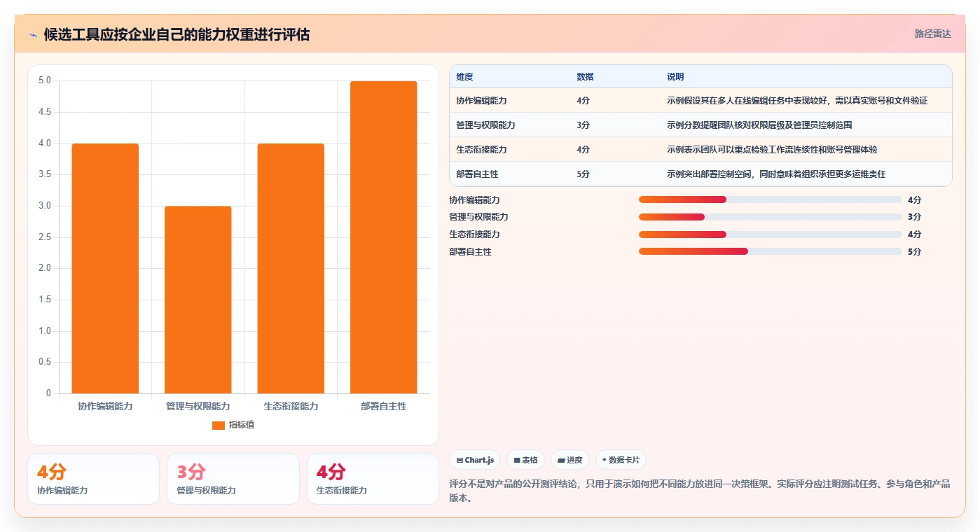Click the 路径雷达 label in the header
The height and width of the screenshot is (532, 980).
pos(932,34)
